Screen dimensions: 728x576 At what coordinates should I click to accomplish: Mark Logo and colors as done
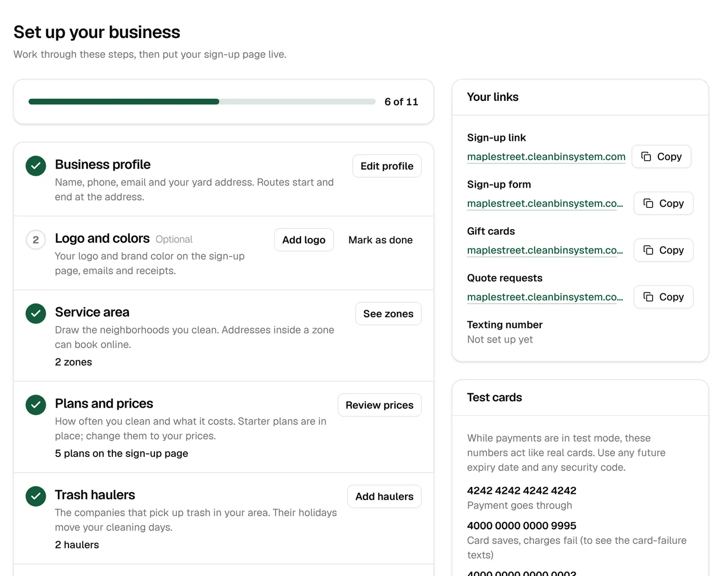[381, 240]
